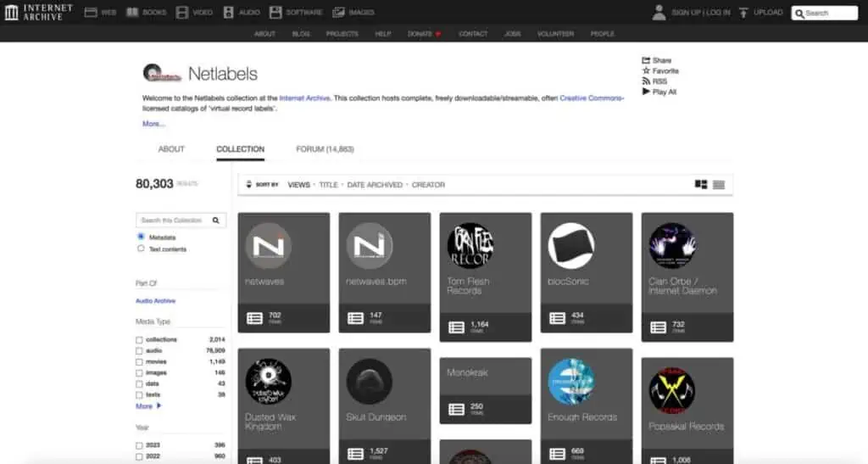Open the netwaves.bpm thumbnail
The height and width of the screenshot is (464, 868).
point(370,245)
